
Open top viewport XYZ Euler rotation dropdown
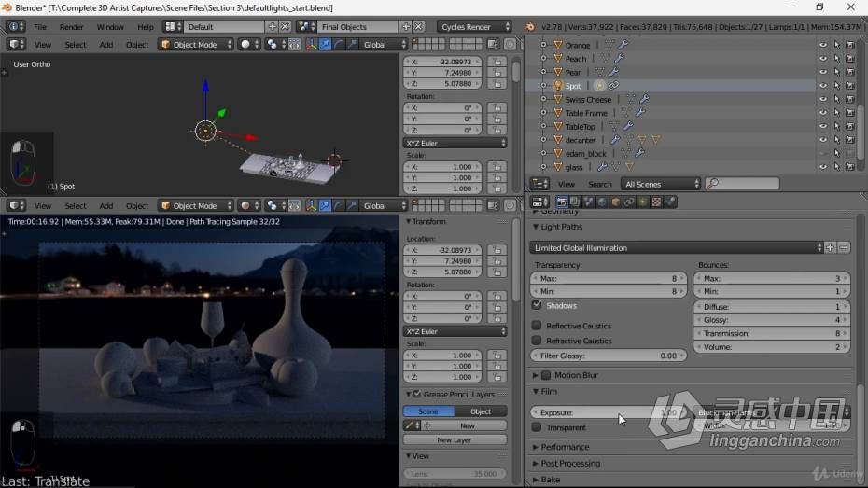coord(455,143)
